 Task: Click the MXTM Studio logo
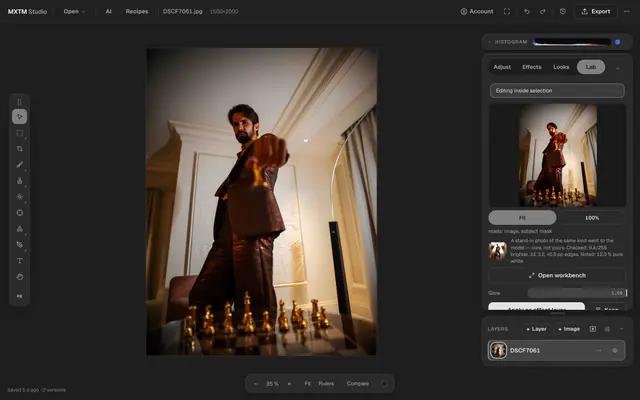pos(27,11)
